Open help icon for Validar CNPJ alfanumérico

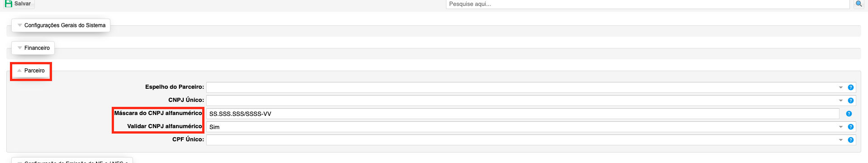pos(851,127)
